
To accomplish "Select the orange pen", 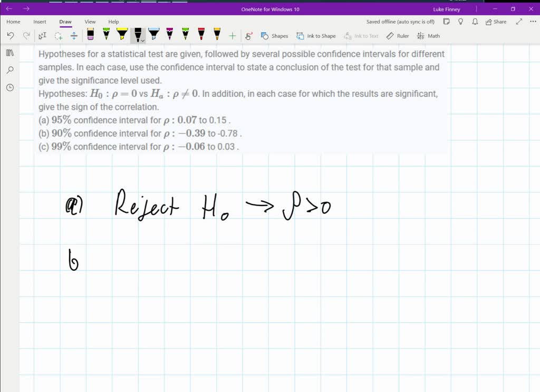I will click(x=217, y=34).
